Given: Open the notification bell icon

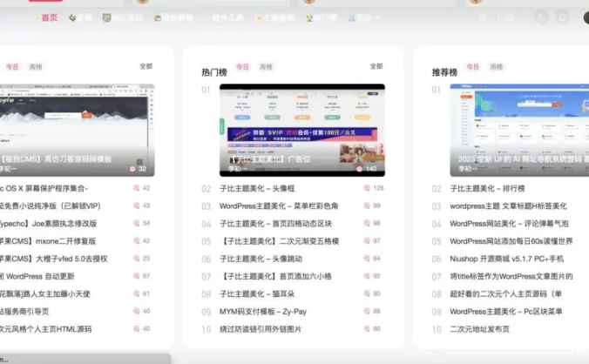Looking at the screenshot, I should (x=562, y=17).
